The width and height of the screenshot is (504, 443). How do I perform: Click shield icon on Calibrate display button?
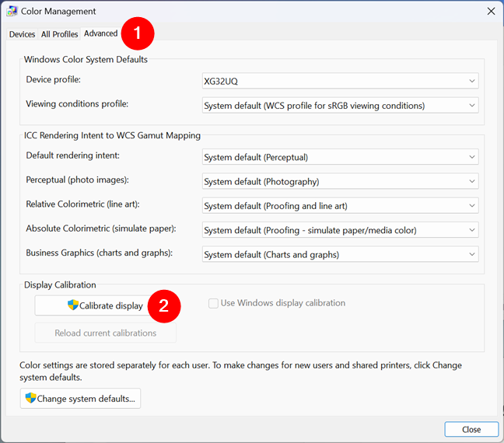click(73, 305)
